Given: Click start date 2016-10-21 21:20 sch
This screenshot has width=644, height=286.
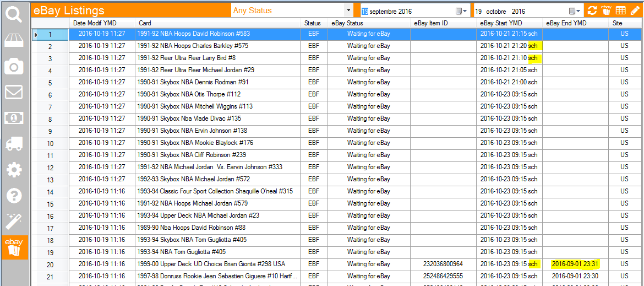Looking at the screenshot, I should [x=509, y=46].
